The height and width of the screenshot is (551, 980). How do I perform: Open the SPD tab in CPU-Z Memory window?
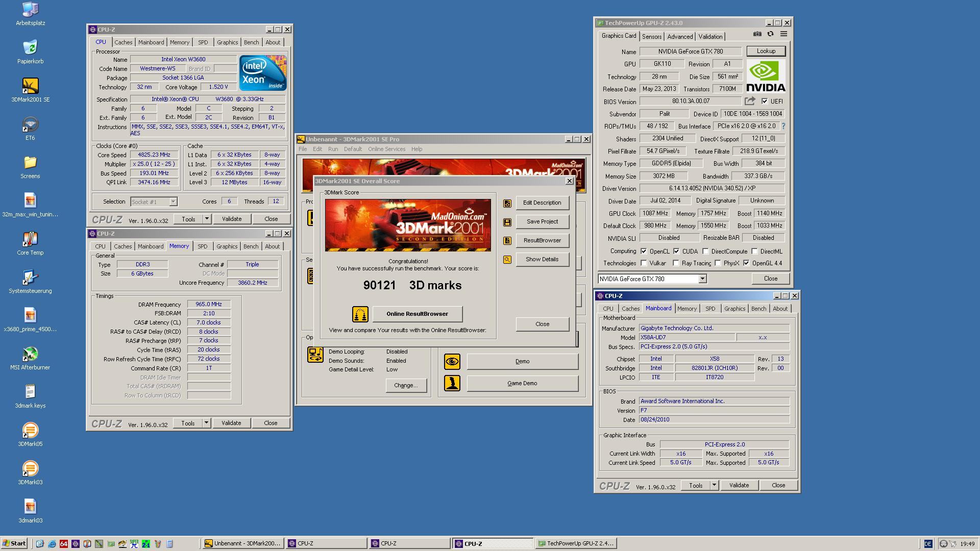point(203,246)
